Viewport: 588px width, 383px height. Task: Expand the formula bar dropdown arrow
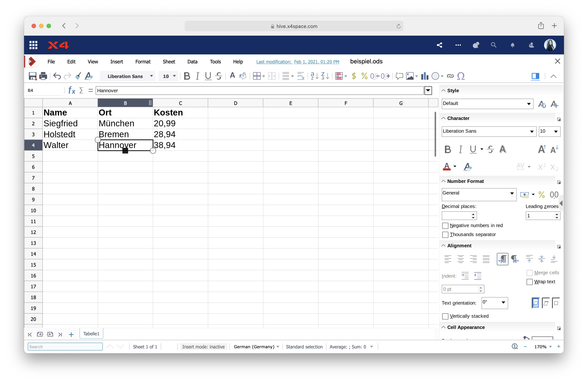(x=428, y=91)
